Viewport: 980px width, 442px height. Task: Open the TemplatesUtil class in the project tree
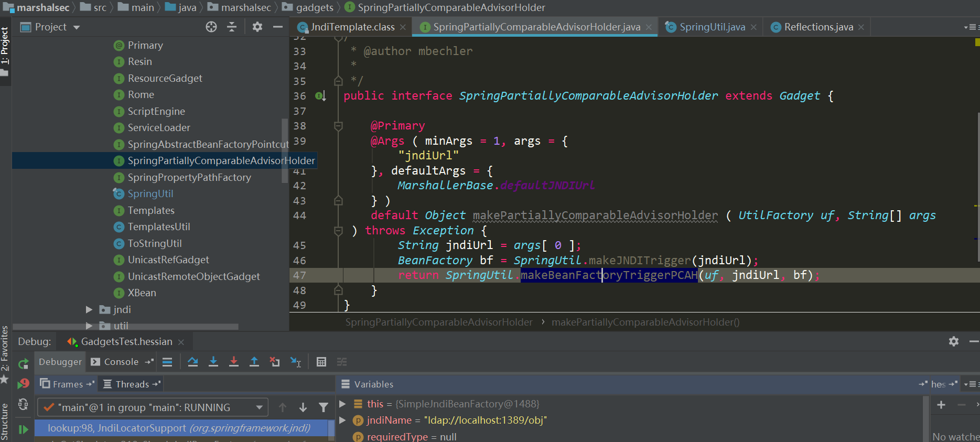[x=158, y=227]
